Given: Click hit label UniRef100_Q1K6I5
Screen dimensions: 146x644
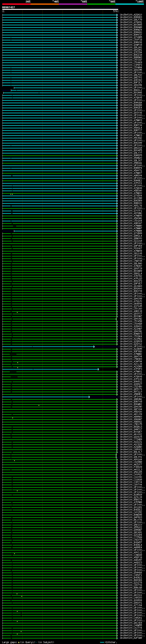Looking at the screenshot, I should tap(131, 437).
